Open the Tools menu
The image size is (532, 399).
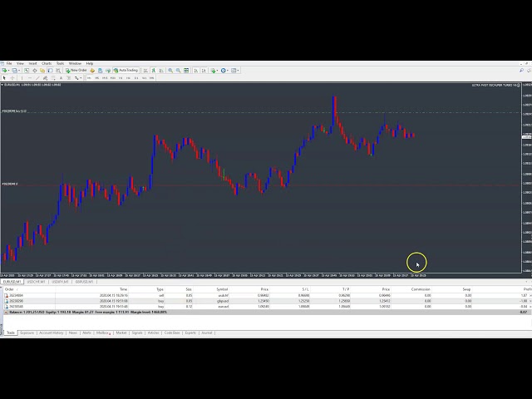click(x=61, y=63)
